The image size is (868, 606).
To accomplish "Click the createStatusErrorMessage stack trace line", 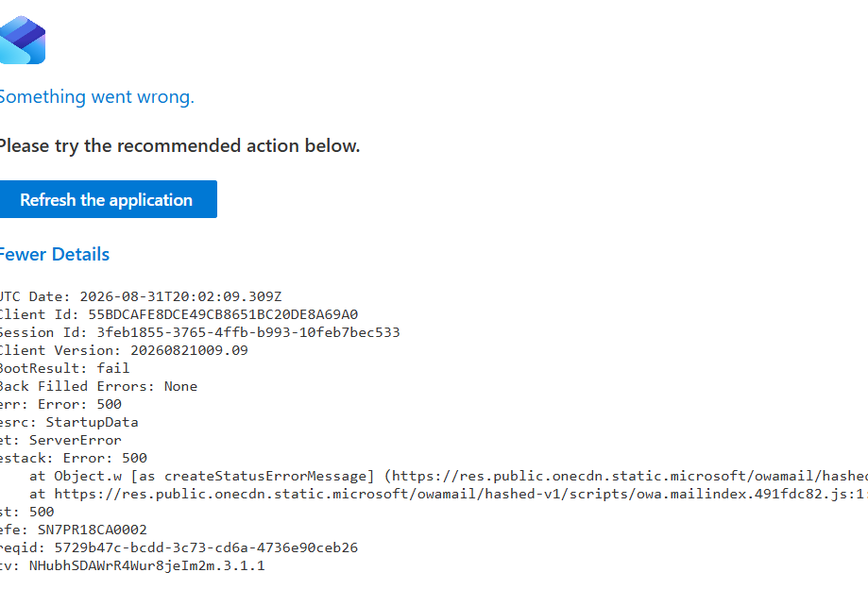I will coord(449,476).
